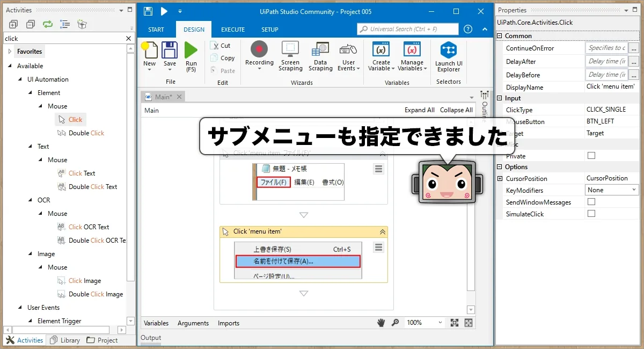
Task: Switch to the EXECUTE ribbon tab
Action: point(233,30)
